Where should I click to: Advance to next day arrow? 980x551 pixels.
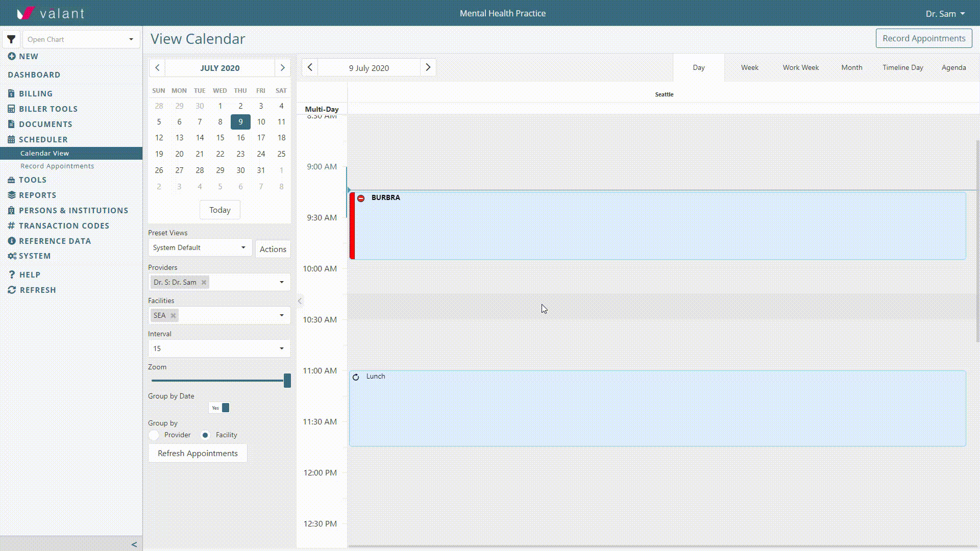coord(428,67)
